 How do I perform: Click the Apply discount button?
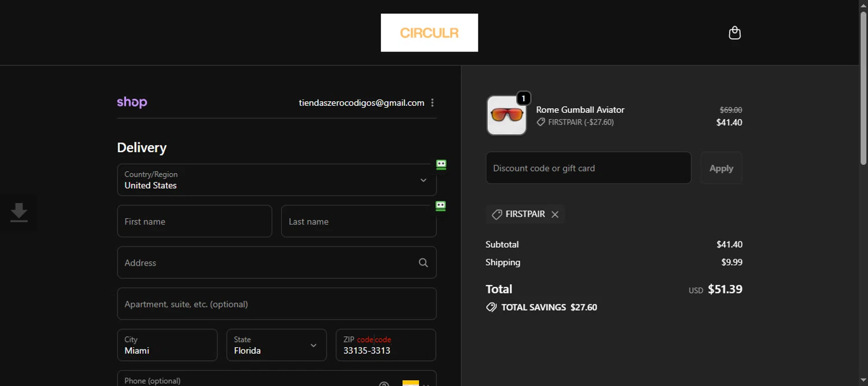coord(722,168)
